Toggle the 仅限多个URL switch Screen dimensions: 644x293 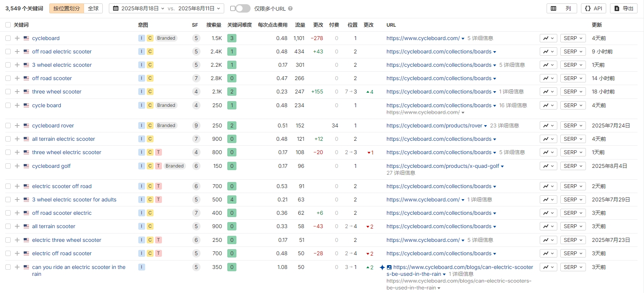coord(243,8)
